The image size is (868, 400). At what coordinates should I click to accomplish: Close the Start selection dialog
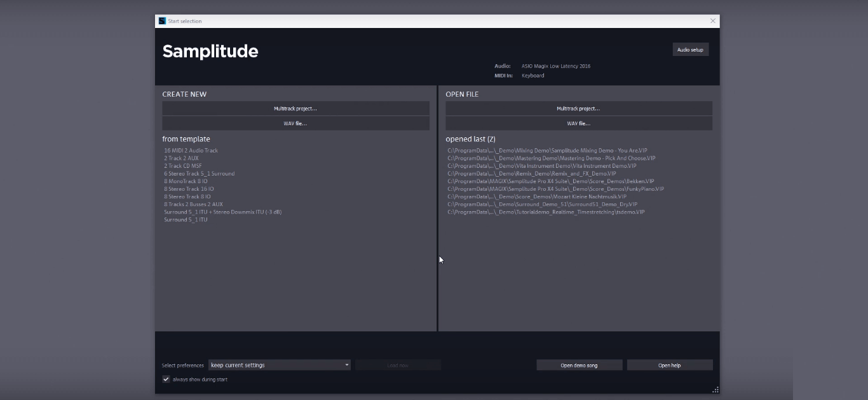point(713,21)
